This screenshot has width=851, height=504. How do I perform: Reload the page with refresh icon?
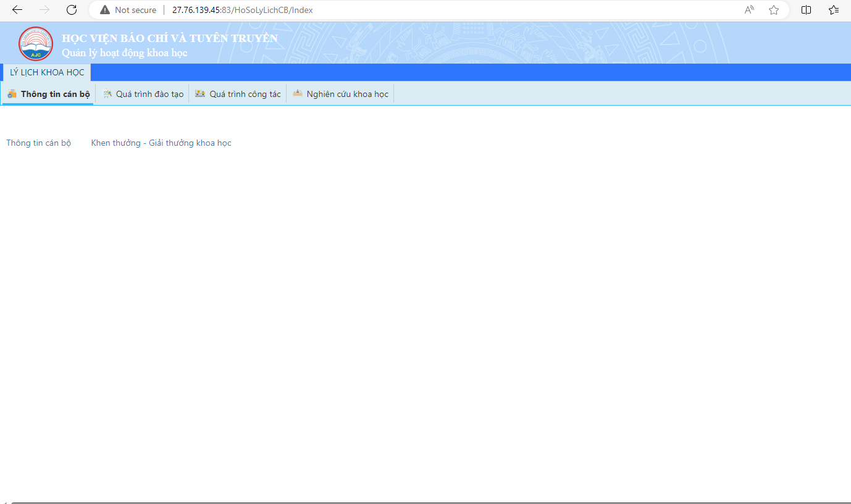pos(72,10)
